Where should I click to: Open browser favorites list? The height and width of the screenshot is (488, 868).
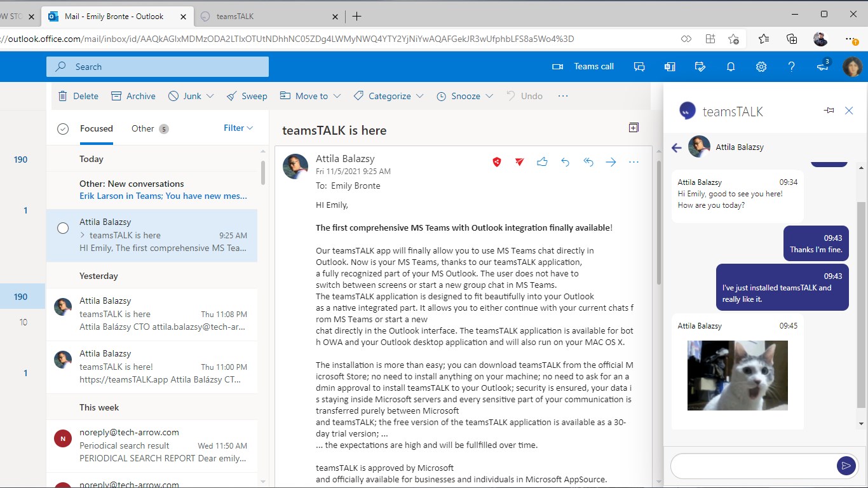(x=763, y=39)
